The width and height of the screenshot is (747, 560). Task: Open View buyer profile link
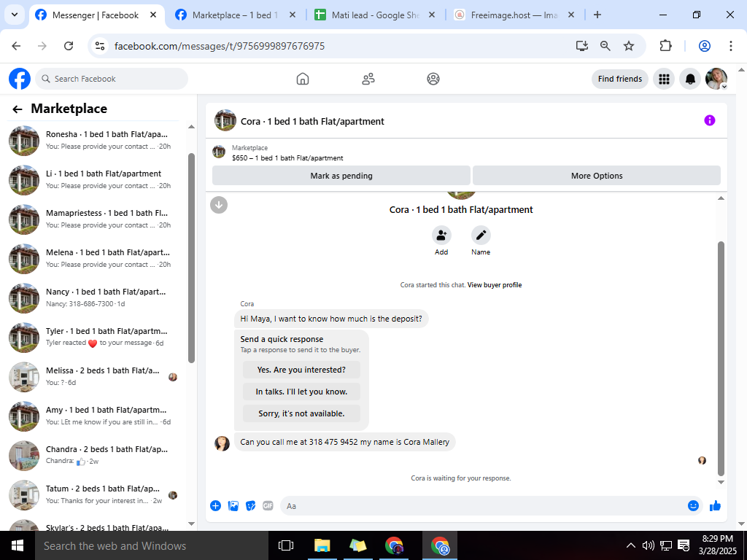click(x=495, y=285)
